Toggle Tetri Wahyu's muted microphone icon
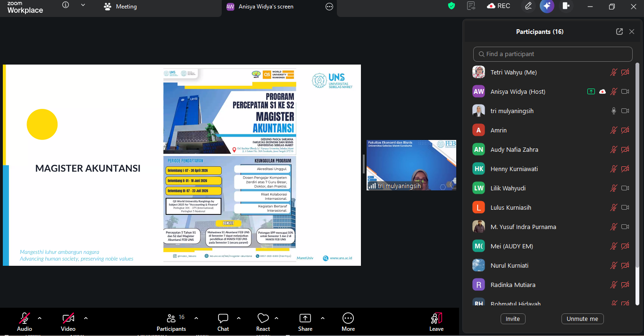Screen dimensions: 644x336 point(614,72)
